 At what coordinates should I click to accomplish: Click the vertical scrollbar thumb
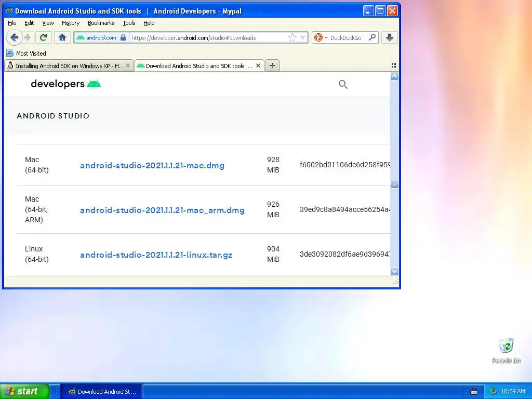pos(394,184)
